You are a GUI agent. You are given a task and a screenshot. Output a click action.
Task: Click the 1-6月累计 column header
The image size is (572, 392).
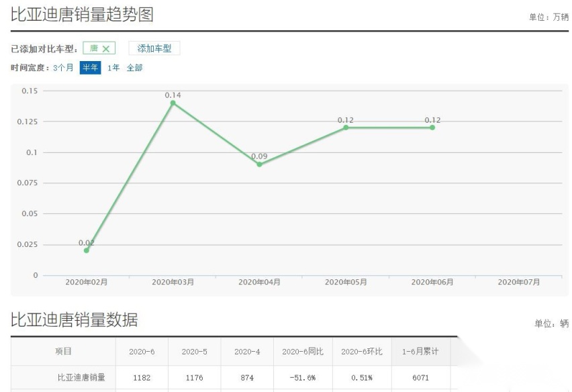tap(420, 352)
